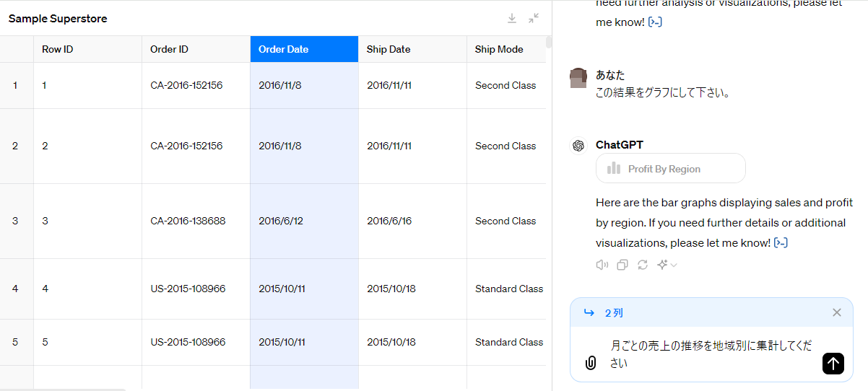Viewport: 868px width, 391px height.
Task: Attach a file with the paperclip icon
Action: click(590, 364)
